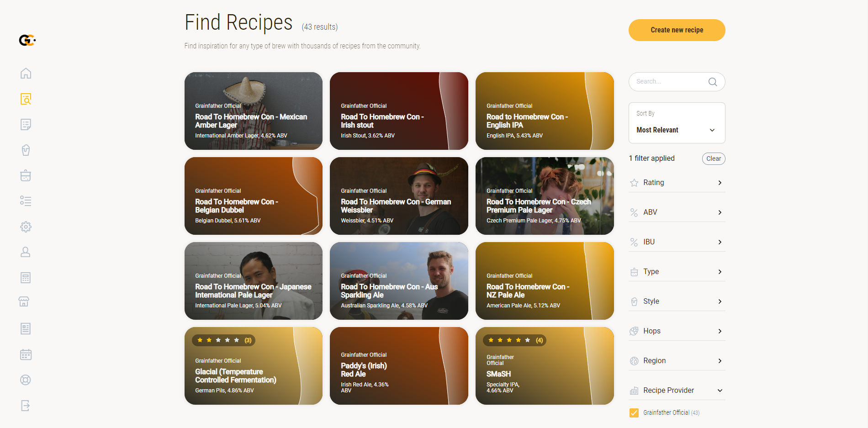Open the Paddy's (Irish) Red Ale card
The image size is (868, 428).
(399, 366)
